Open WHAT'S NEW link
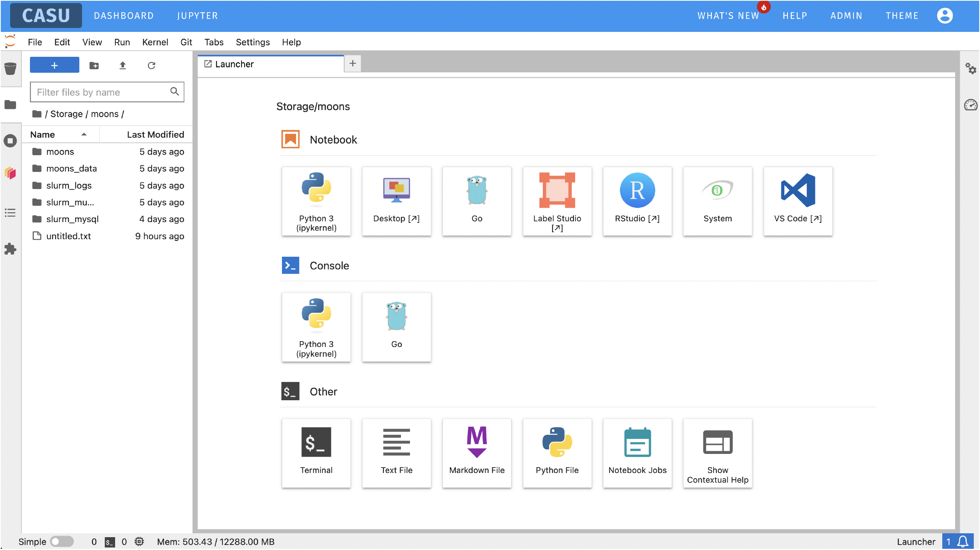Viewport: 980px width, 550px height. [x=728, y=16]
